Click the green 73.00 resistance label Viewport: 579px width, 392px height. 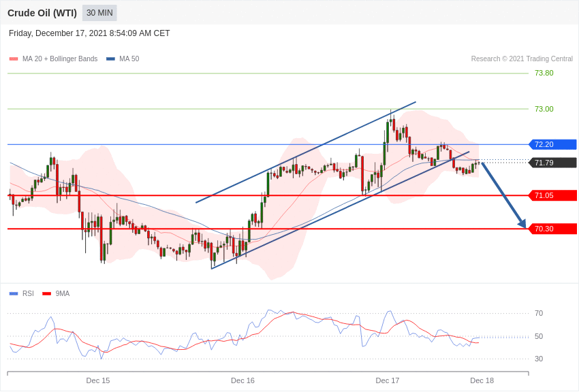pyautogui.click(x=544, y=109)
